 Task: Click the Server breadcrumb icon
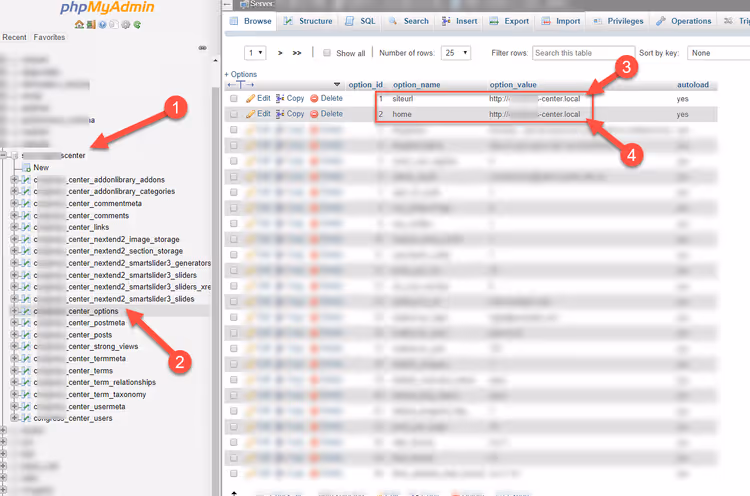coord(244,4)
